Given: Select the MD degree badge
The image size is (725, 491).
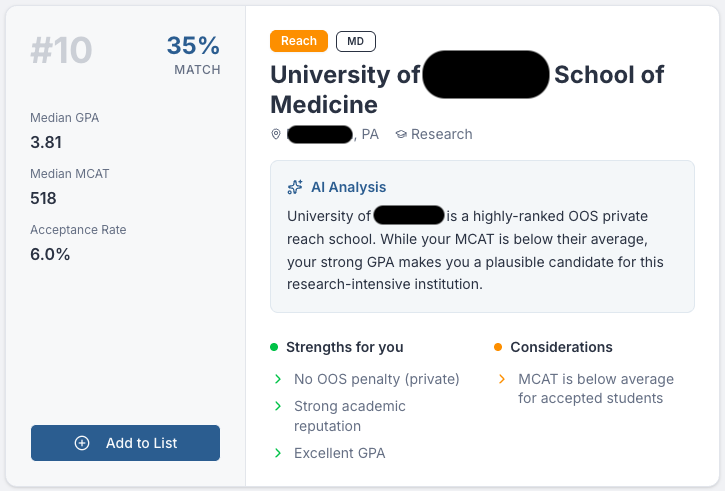Looking at the screenshot, I should tap(356, 41).
